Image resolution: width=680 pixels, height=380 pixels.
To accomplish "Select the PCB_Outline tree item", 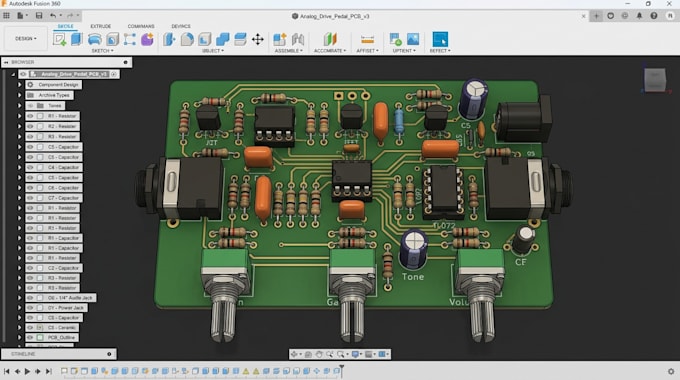I will point(61,337).
